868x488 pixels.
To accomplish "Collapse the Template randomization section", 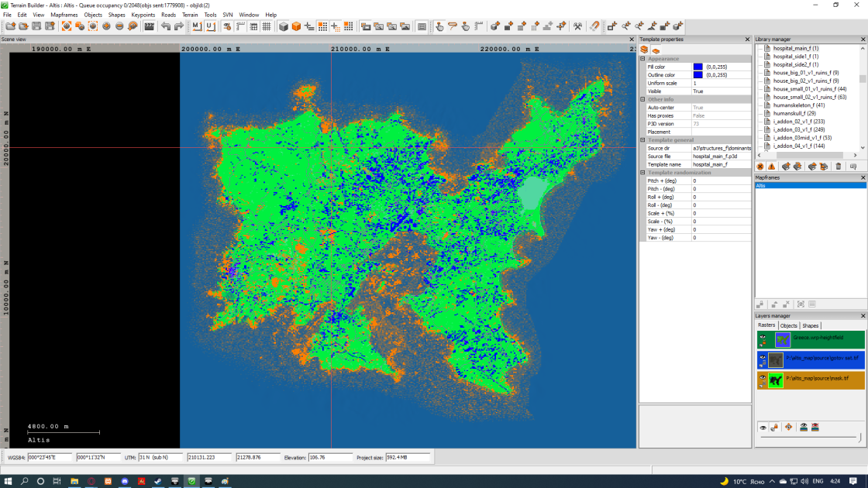I will 642,173.
